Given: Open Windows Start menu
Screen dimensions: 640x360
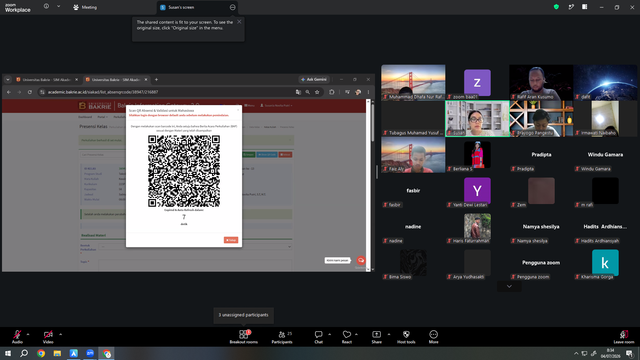Looking at the screenshot, I should [x=8, y=353].
